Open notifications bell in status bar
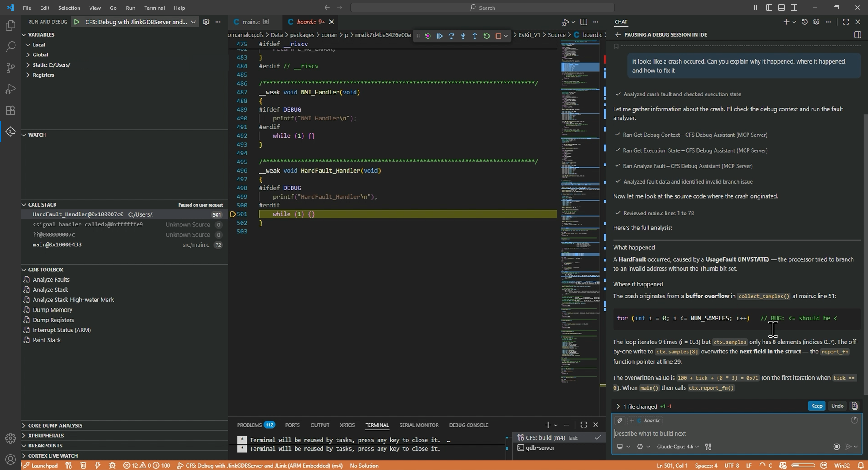Screen dimensions: 868x470 point(861,466)
